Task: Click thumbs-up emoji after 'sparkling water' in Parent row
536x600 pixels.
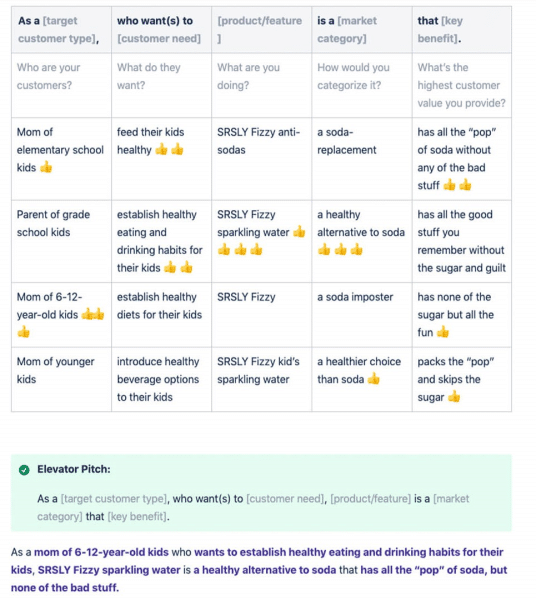Action: 299,232
